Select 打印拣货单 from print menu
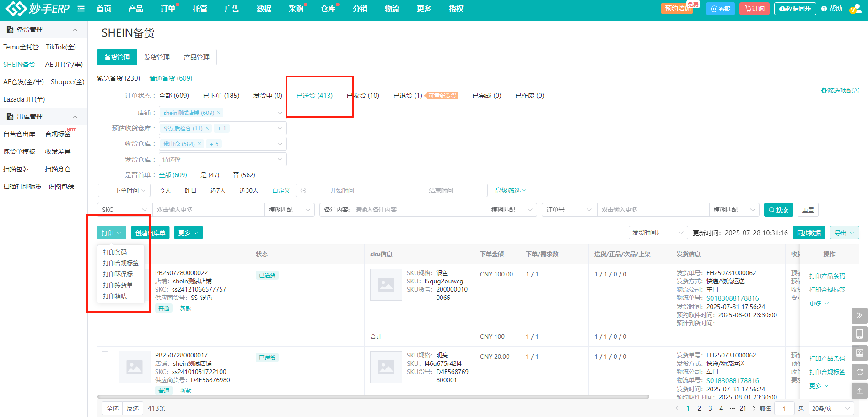868x417 pixels. 118,285
